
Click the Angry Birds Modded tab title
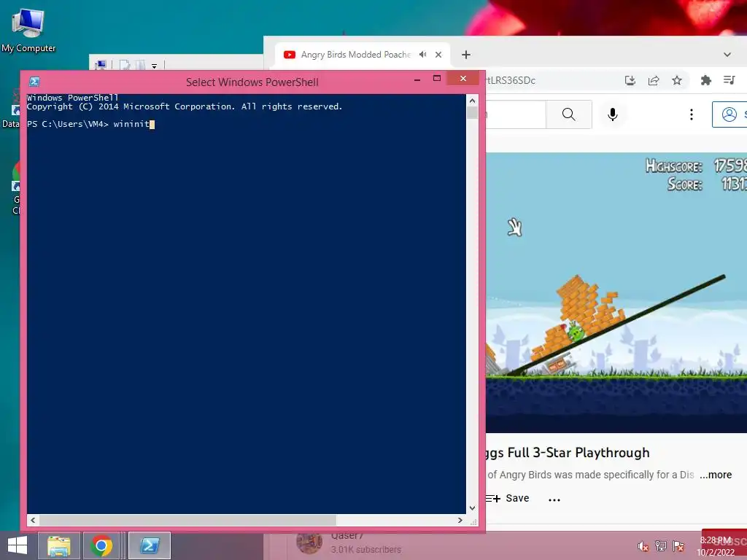click(x=355, y=55)
